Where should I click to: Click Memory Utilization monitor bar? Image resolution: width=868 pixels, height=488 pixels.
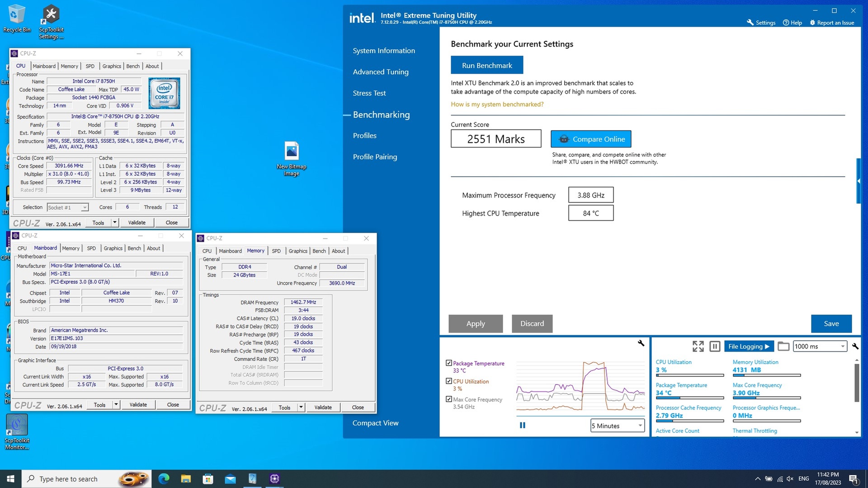[766, 375]
